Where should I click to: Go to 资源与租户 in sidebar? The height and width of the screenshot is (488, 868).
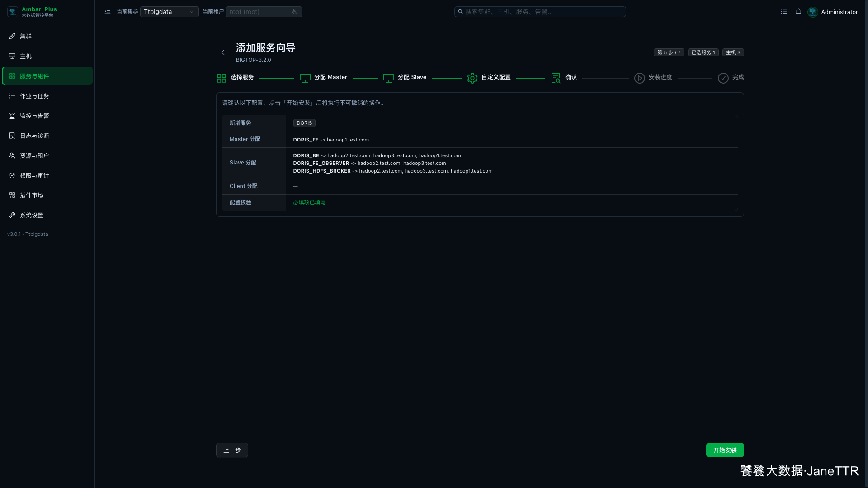[47, 155]
